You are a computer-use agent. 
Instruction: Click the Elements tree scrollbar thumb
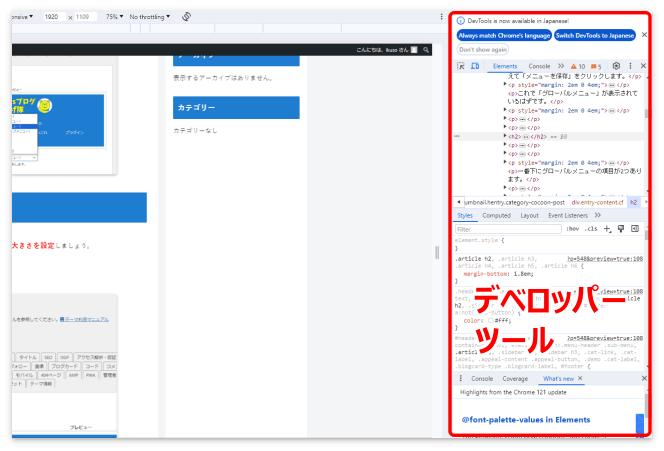coord(646,113)
